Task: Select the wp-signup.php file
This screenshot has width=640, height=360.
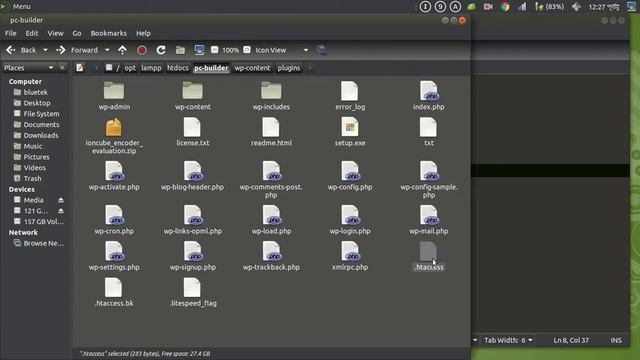Action: [x=192, y=256]
